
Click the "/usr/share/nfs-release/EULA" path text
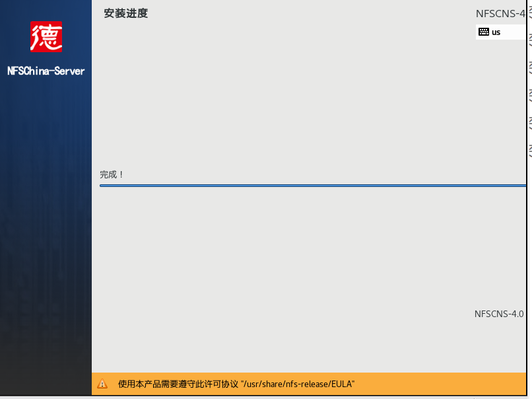298,384
